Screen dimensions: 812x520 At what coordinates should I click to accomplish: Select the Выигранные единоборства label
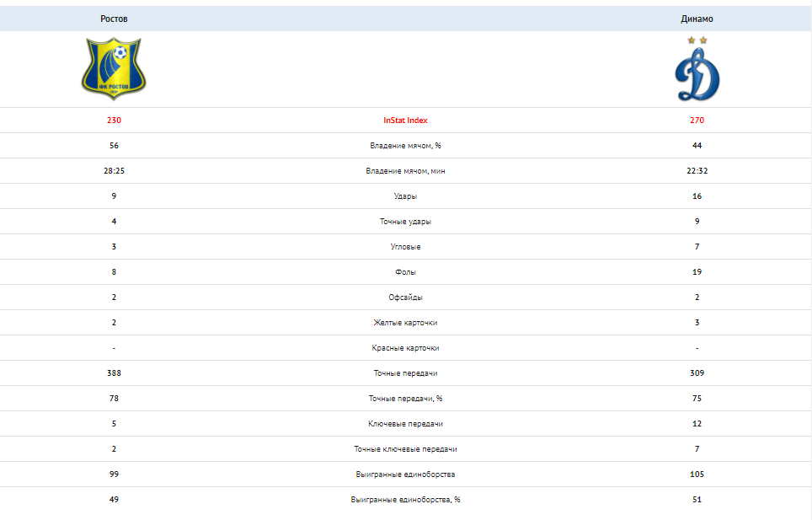(x=405, y=475)
